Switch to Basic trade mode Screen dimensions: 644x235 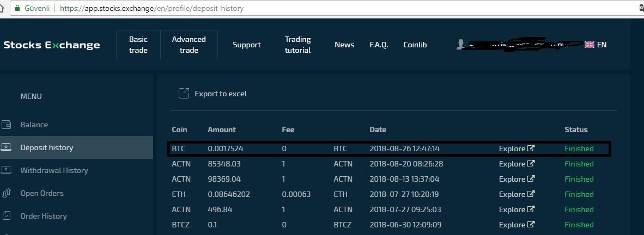coord(138,45)
